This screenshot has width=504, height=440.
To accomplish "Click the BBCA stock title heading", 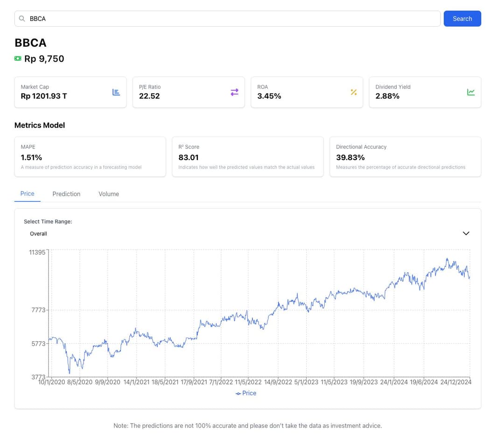I will 30,43.
